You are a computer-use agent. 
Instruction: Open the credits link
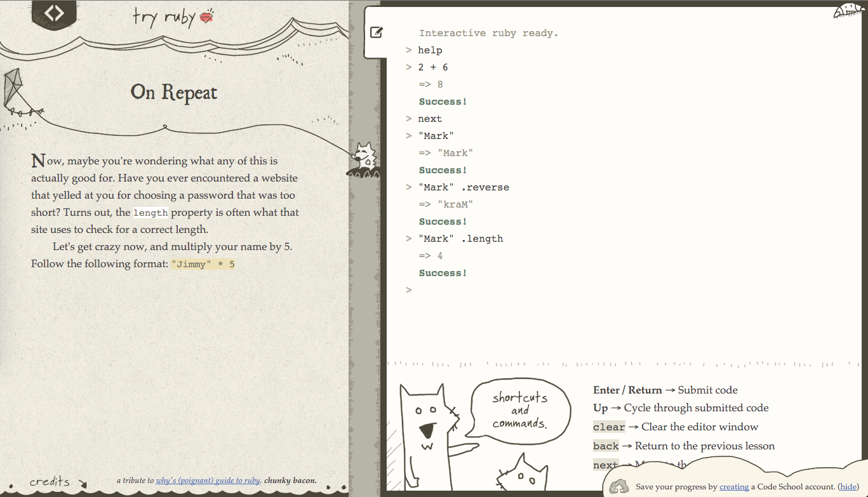(x=58, y=482)
